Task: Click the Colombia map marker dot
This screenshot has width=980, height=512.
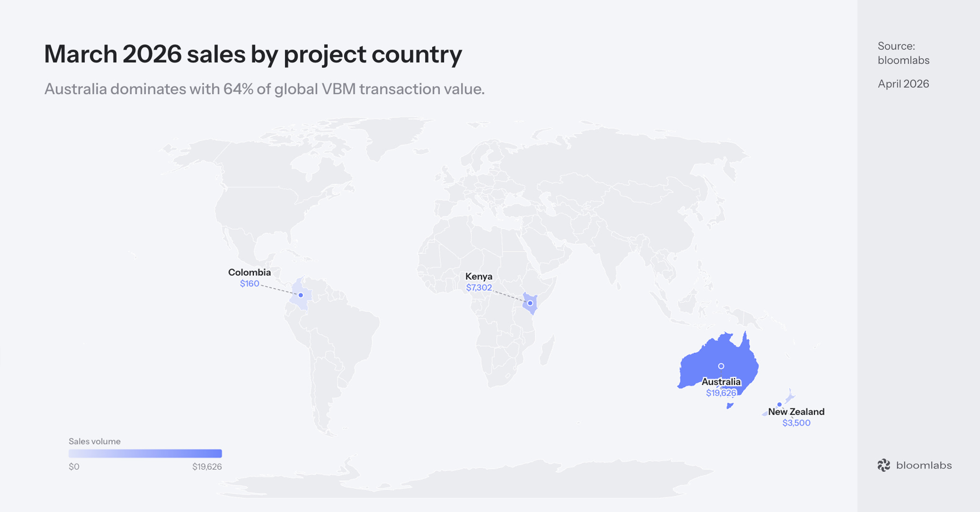Action: coord(301,295)
